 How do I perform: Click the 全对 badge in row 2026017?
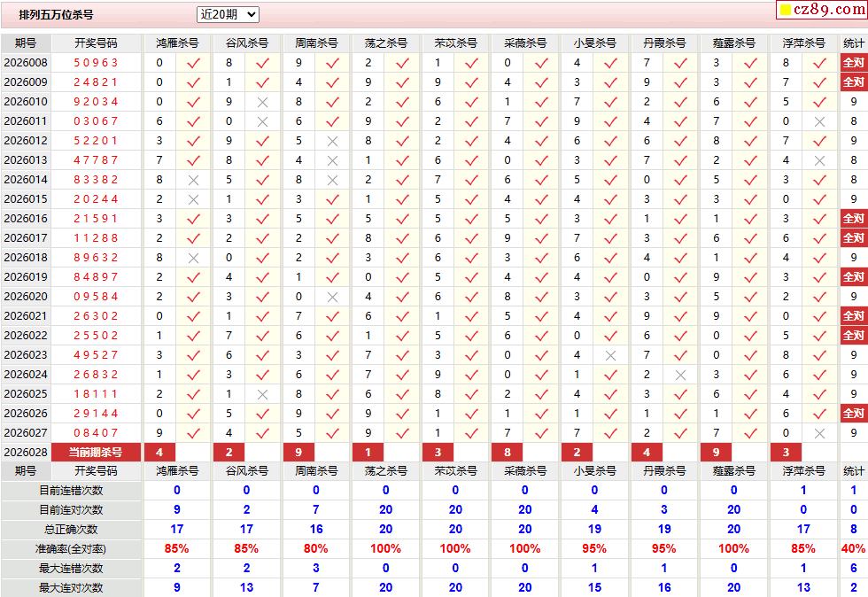point(853,237)
